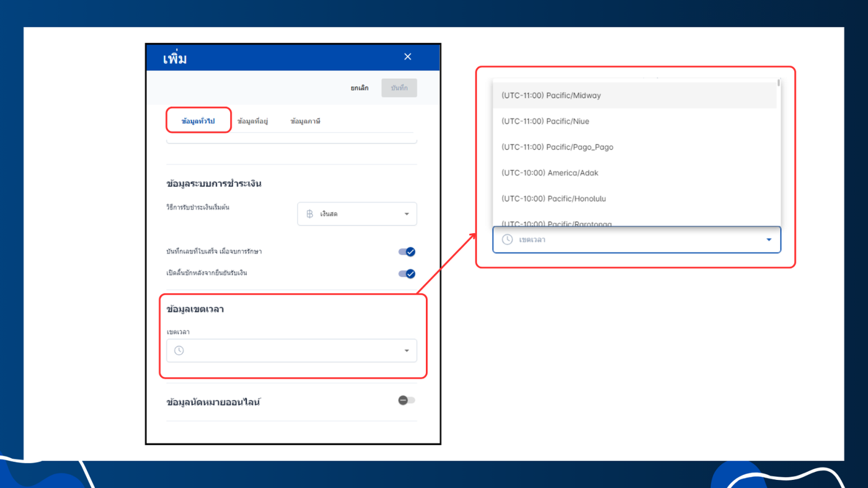Click the clock icon in the zoomed เขตเวลา box
The height and width of the screenshot is (488, 868).
tap(507, 239)
